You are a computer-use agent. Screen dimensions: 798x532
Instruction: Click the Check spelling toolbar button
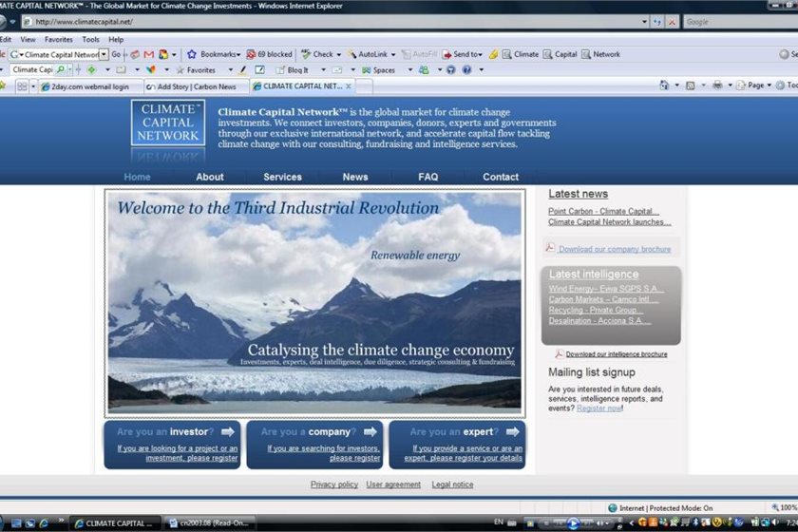point(318,54)
